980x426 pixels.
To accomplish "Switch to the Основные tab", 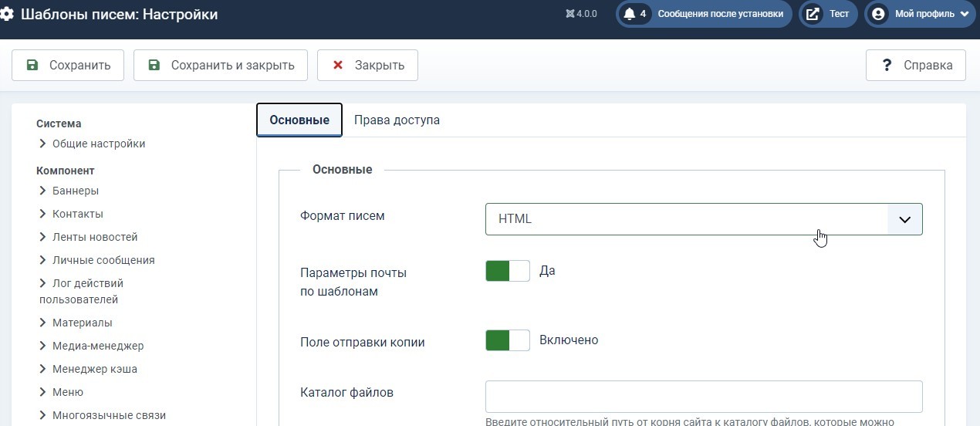I will (x=299, y=120).
